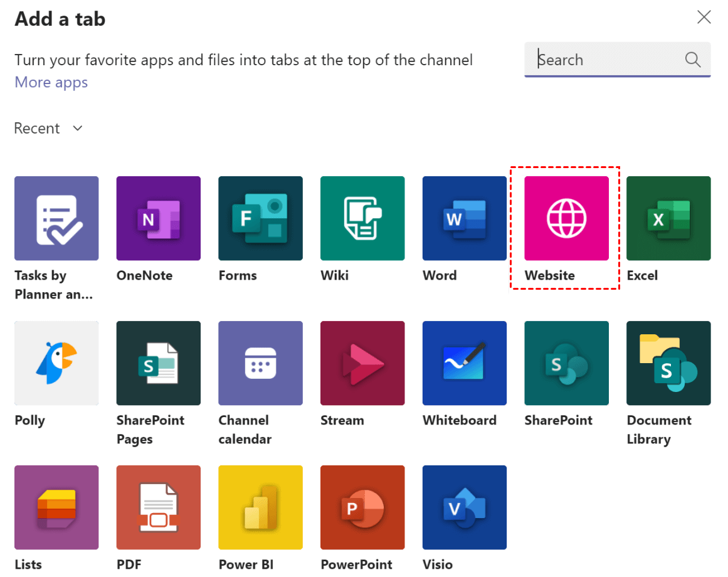728x577 pixels.
Task: Select the SharePoint Pages app
Action: tap(159, 363)
